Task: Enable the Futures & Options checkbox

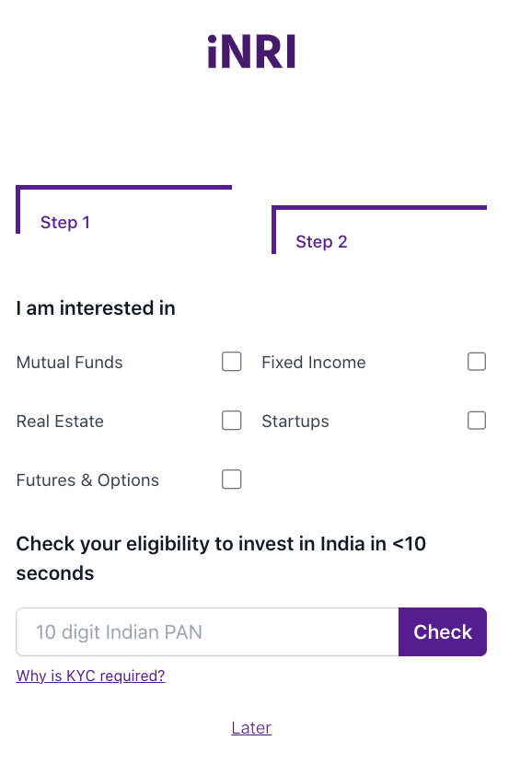Action: pyautogui.click(x=231, y=480)
